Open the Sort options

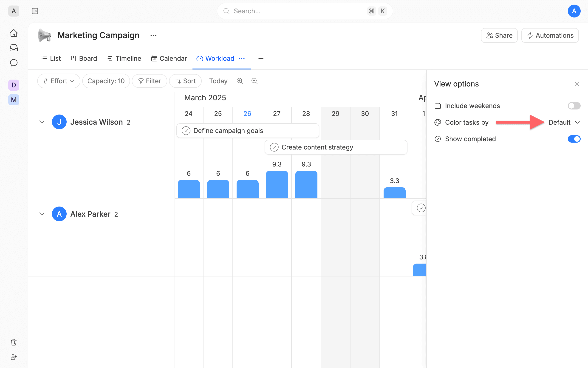point(185,81)
